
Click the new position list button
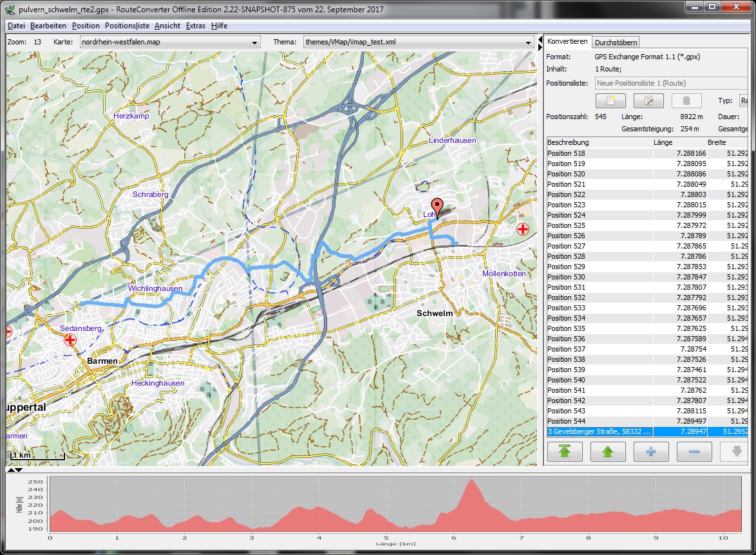click(610, 101)
